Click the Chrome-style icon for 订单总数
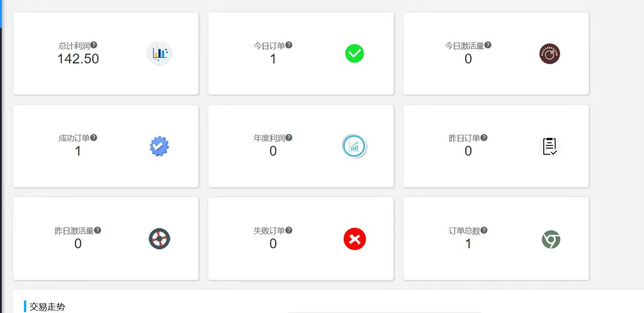This screenshot has width=644, height=313. (x=551, y=239)
